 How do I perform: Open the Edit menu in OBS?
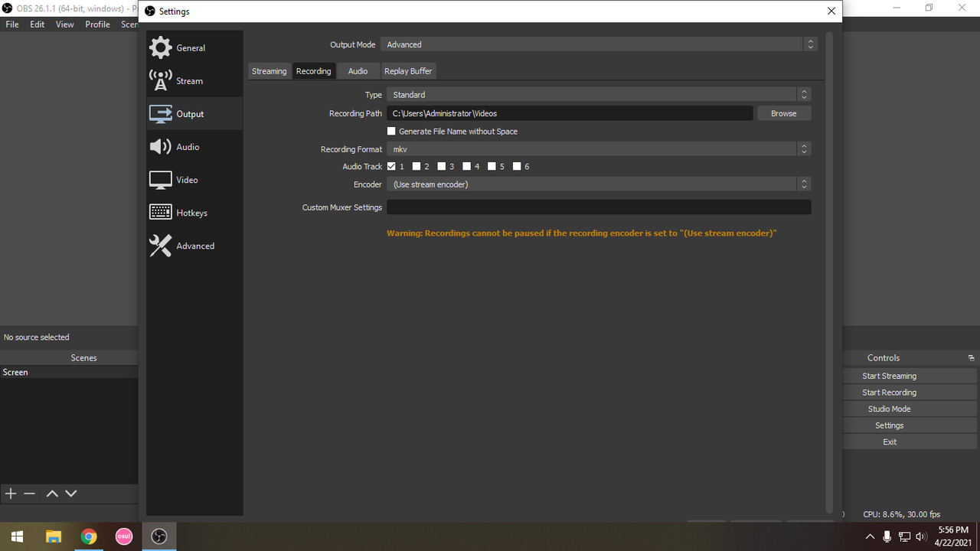pyautogui.click(x=38, y=24)
